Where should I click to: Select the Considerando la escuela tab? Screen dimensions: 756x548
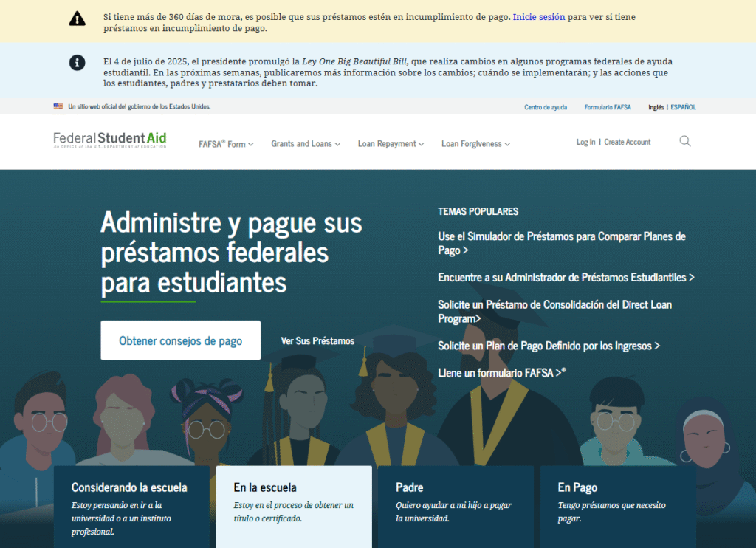click(x=131, y=507)
